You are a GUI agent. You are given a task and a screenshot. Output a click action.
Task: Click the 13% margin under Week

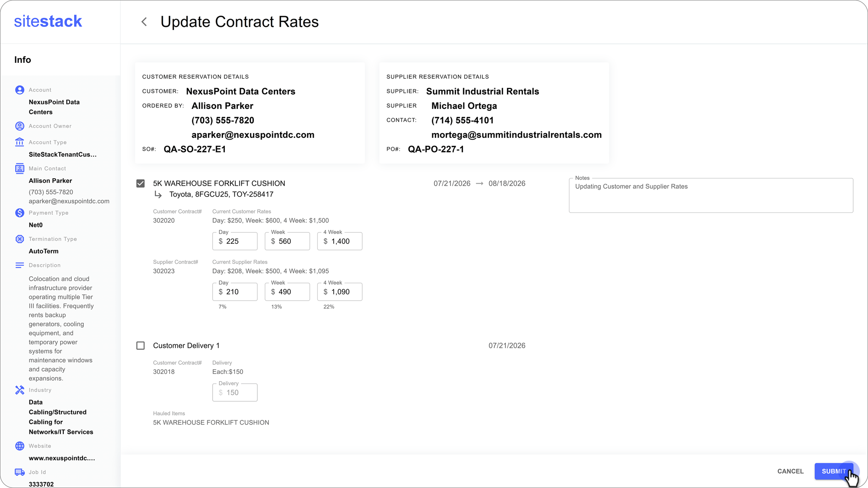(x=276, y=307)
